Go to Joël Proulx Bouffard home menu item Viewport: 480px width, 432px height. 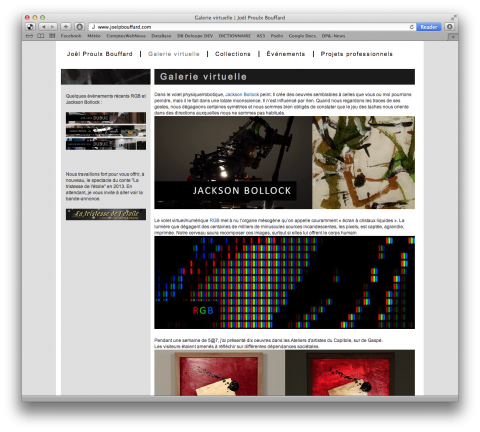pos(100,54)
